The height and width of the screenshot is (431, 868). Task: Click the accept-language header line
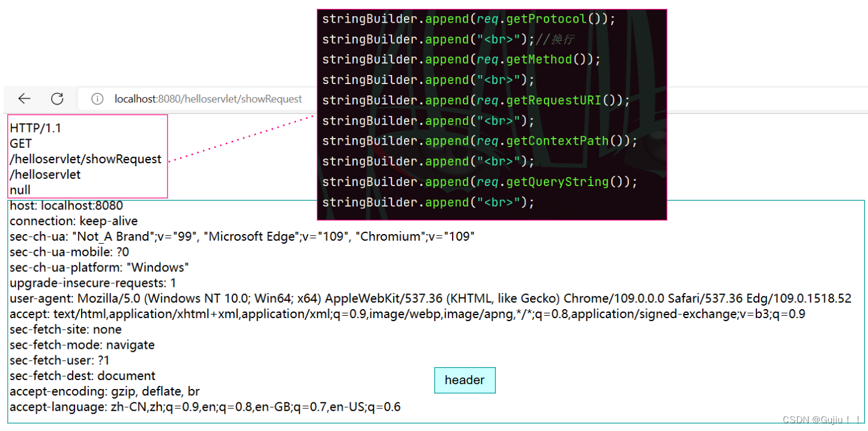tap(205, 407)
